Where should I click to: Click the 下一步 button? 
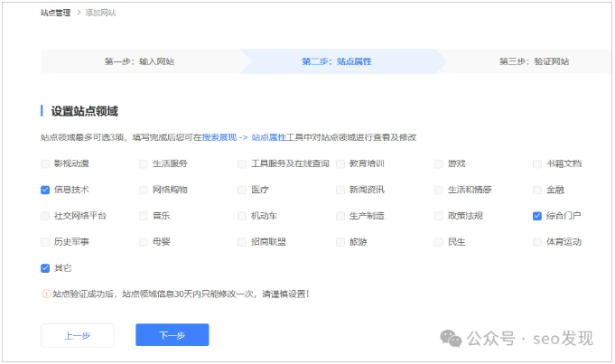(x=172, y=335)
